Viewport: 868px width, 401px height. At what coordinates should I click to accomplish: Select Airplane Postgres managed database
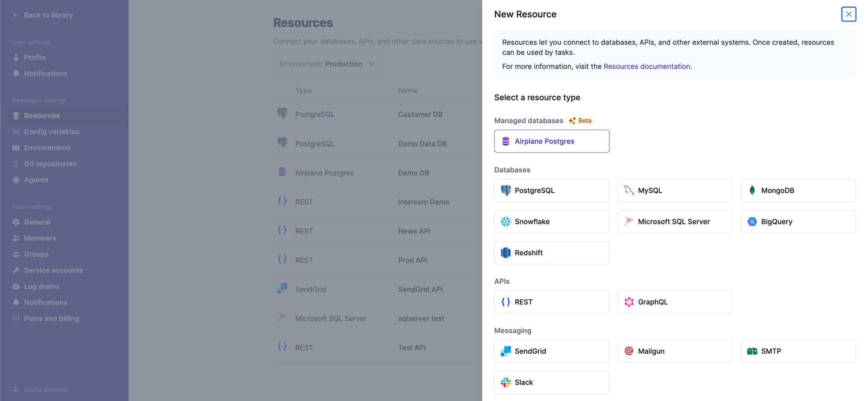click(x=552, y=141)
